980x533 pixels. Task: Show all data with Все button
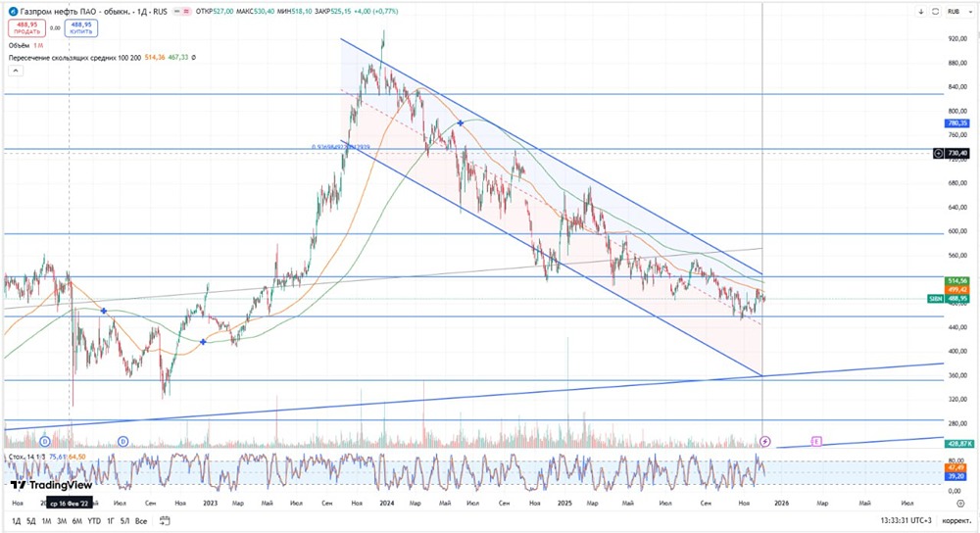tap(141, 521)
